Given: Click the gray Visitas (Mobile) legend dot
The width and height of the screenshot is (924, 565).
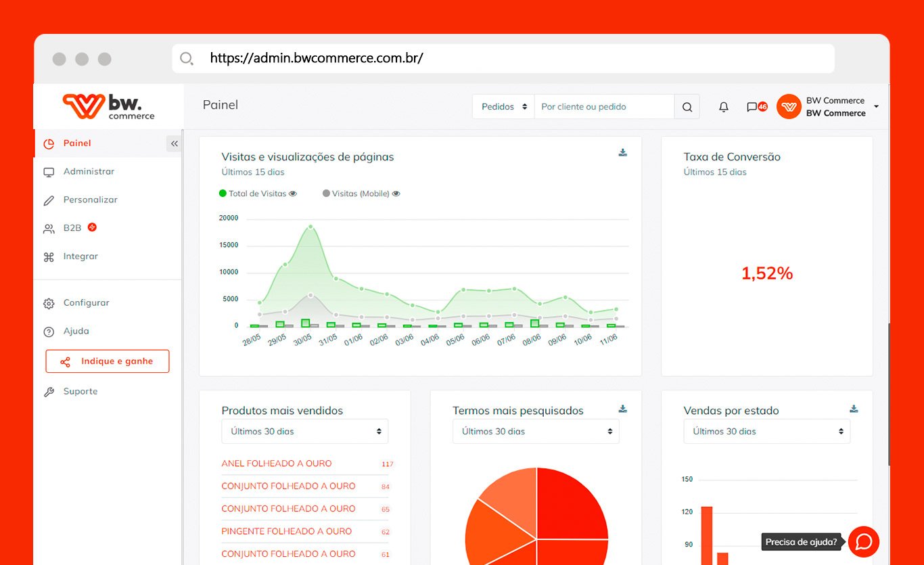Looking at the screenshot, I should 326,194.
